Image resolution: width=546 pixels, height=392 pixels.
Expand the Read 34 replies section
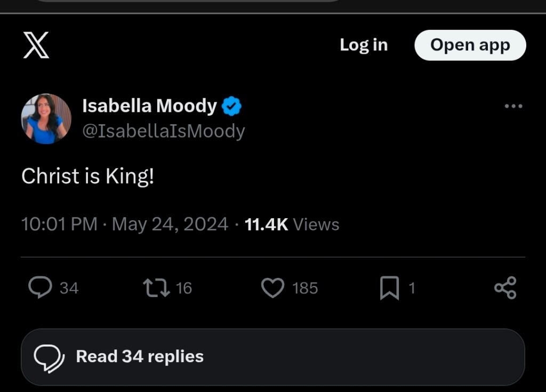273,356
